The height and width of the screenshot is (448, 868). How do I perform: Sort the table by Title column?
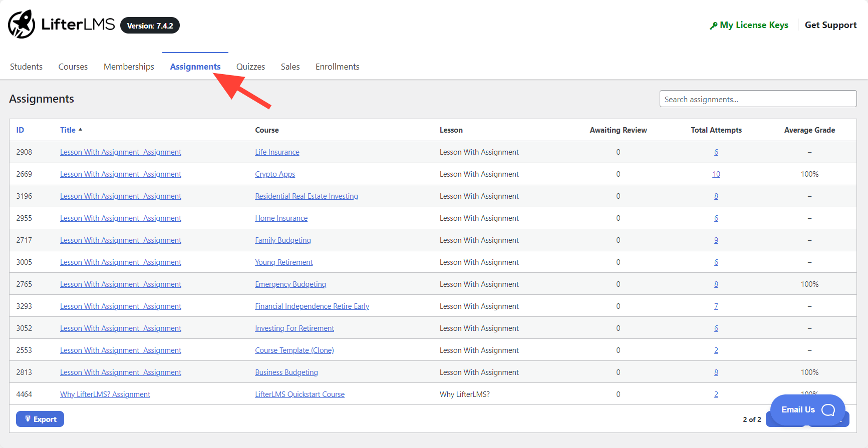click(x=68, y=130)
